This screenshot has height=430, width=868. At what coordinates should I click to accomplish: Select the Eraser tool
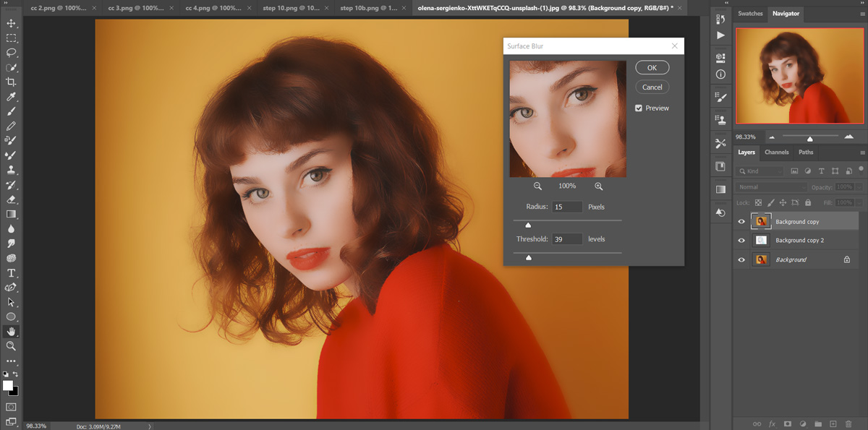[x=11, y=199]
